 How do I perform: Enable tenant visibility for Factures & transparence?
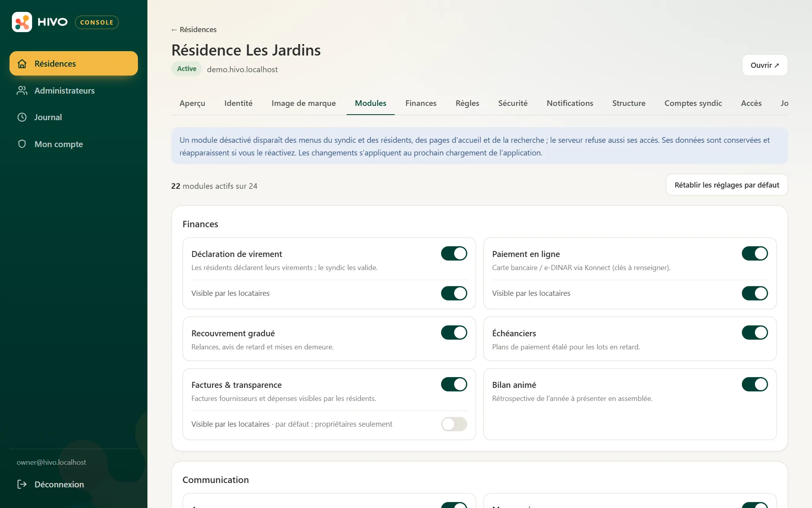pos(454,424)
